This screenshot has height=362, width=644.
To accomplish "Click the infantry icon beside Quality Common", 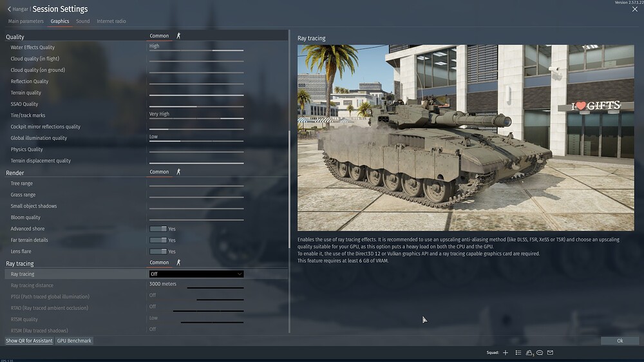I will 178,35.
